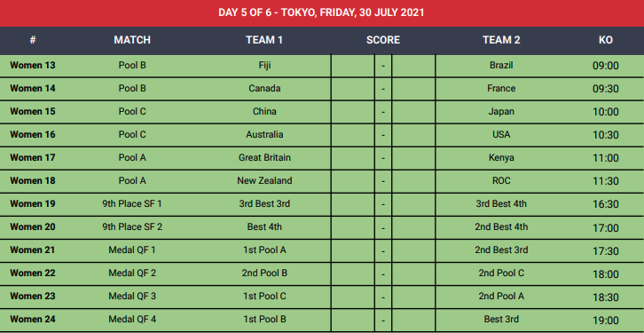Click the 18:30 kickoff time
644x333 pixels.
pyautogui.click(x=606, y=297)
